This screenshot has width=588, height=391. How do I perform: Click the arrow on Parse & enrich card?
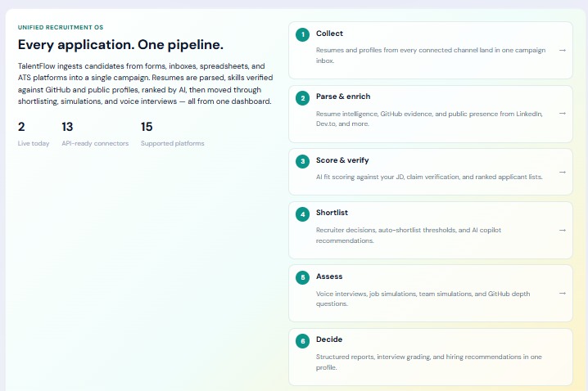point(562,113)
